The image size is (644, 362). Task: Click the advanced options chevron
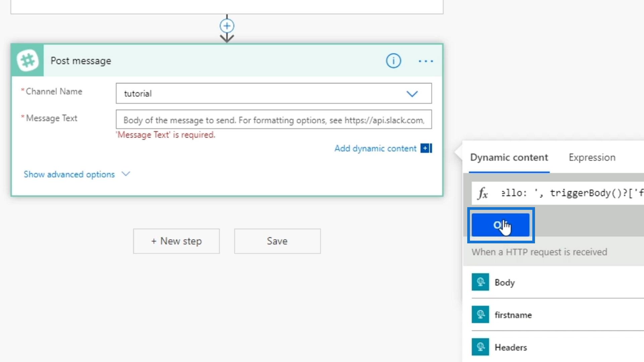point(126,174)
